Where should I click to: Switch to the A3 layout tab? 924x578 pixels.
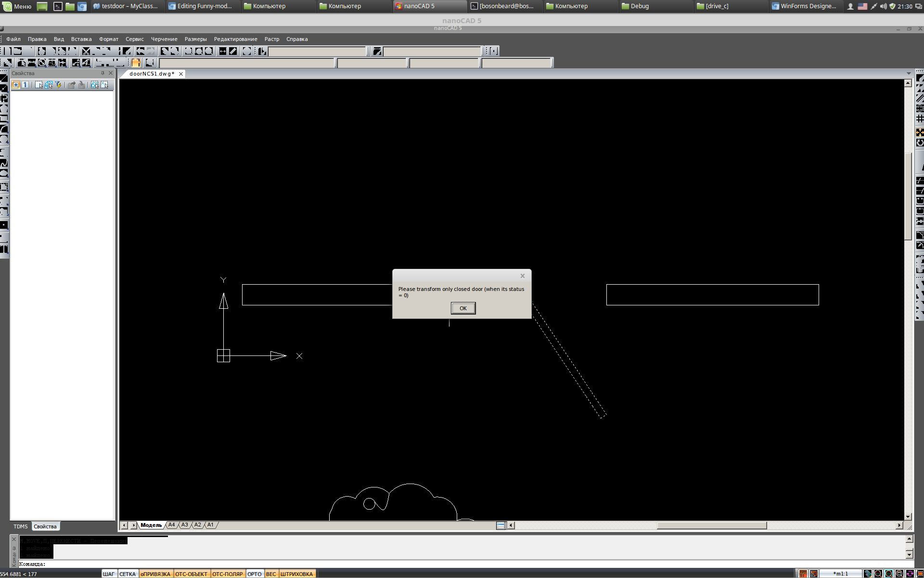(x=185, y=525)
